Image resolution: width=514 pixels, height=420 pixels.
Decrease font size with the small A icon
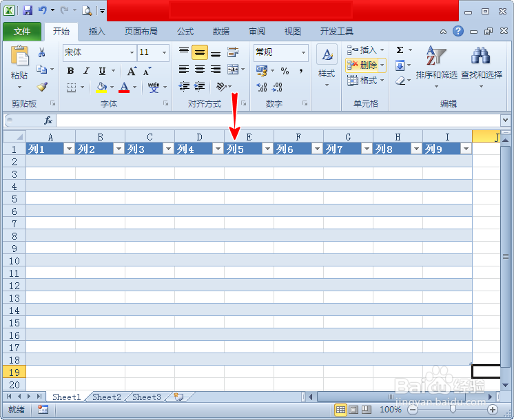[x=147, y=71]
